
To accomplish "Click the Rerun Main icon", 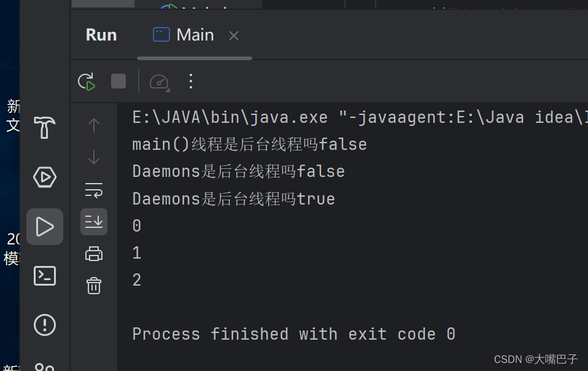I will [x=87, y=81].
